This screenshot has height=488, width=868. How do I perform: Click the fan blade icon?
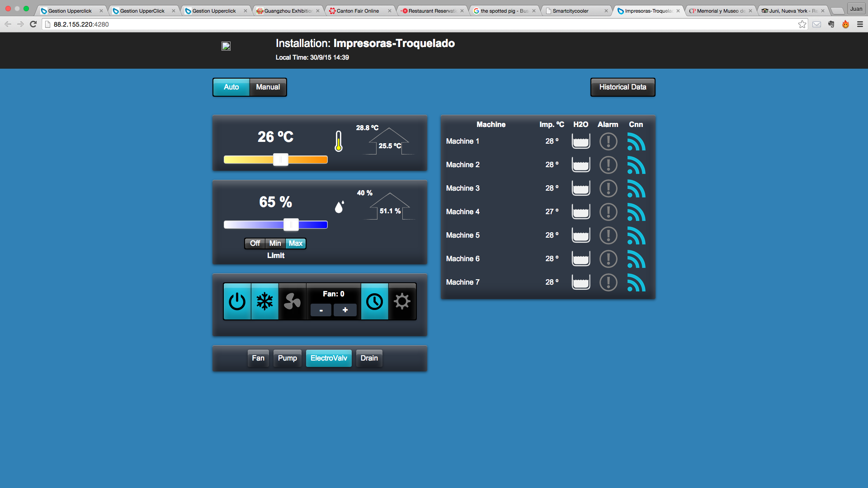(x=292, y=301)
